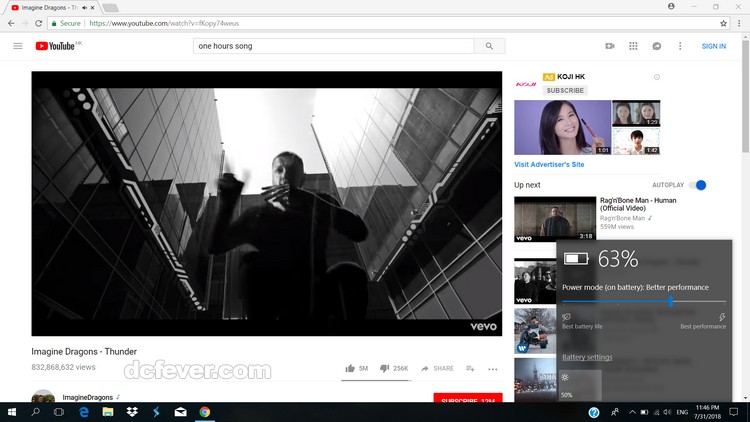Click the SHARE button under video

click(437, 368)
